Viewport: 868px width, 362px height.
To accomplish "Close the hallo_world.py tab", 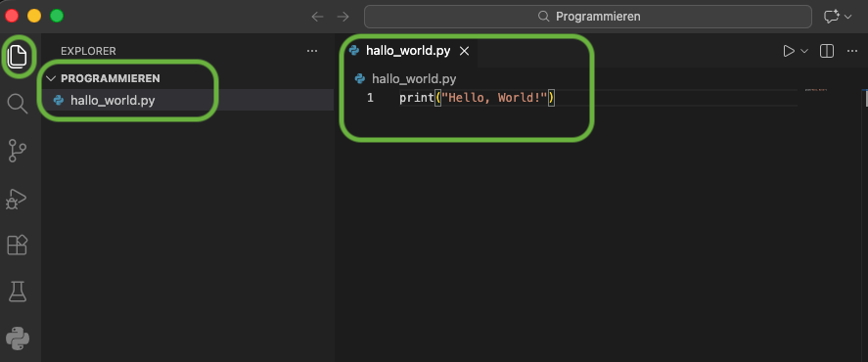I will [x=465, y=51].
